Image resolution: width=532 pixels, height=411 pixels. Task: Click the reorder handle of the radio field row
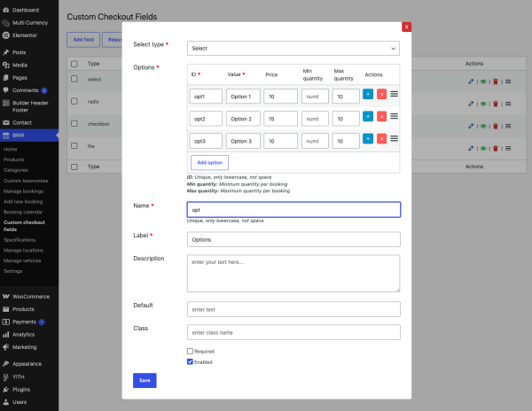click(x=508, y=104)
